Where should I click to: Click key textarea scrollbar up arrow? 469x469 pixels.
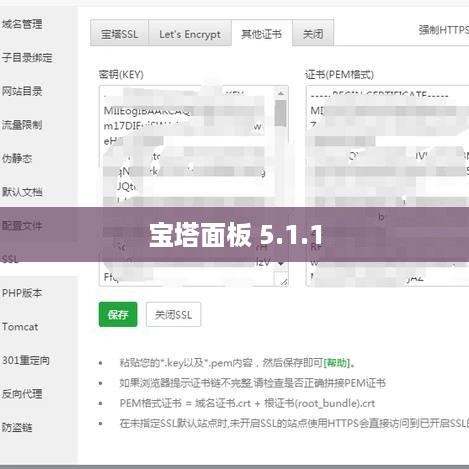point(281,94)
